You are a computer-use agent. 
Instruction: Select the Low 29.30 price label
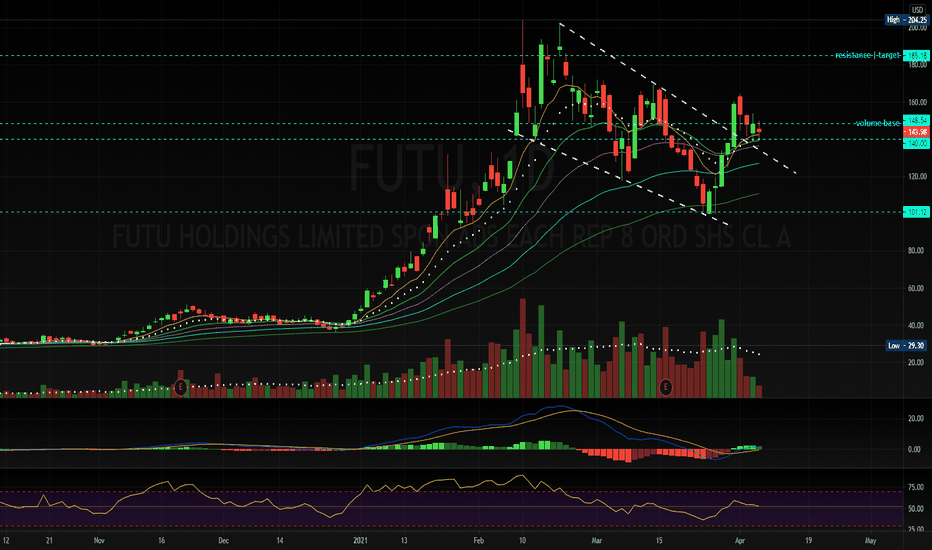click(x=906, y=345)
